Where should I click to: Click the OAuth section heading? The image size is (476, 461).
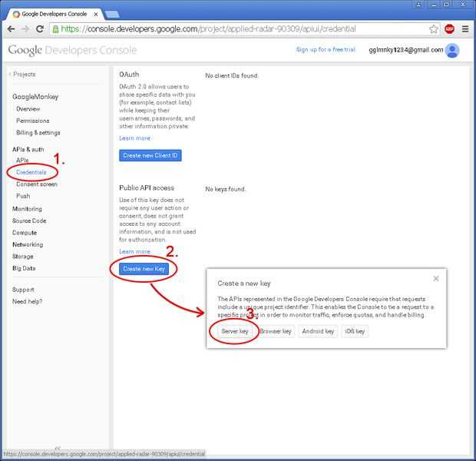coord(129,75)
